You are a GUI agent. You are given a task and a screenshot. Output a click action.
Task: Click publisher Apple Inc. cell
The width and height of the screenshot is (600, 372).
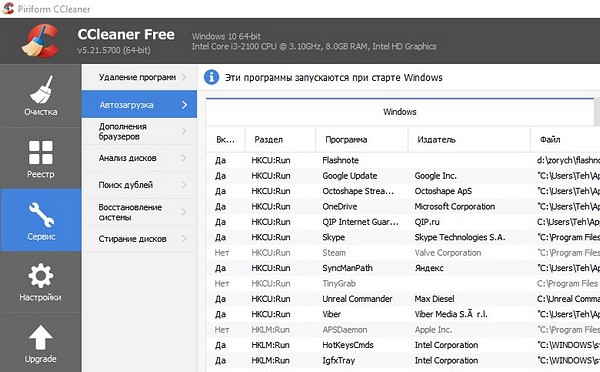433,330
